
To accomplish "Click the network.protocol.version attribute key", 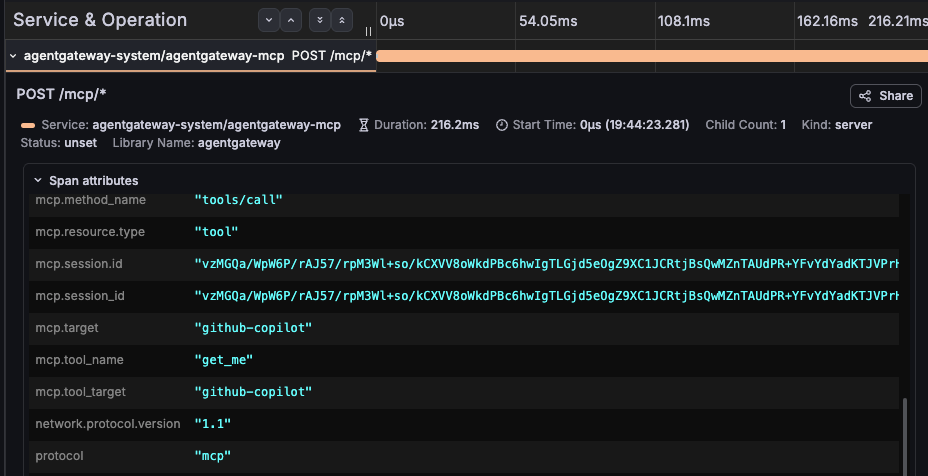I will point(108,424).
